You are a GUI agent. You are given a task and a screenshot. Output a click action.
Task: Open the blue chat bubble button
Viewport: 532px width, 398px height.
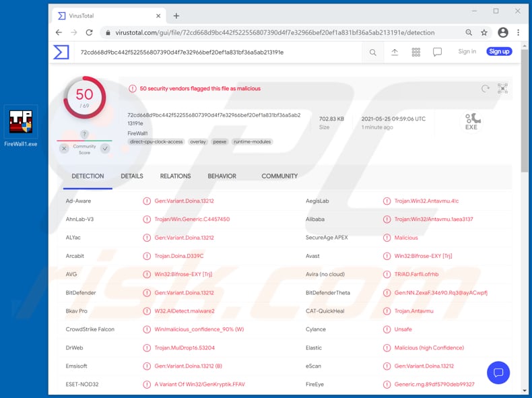pos(498,372)
